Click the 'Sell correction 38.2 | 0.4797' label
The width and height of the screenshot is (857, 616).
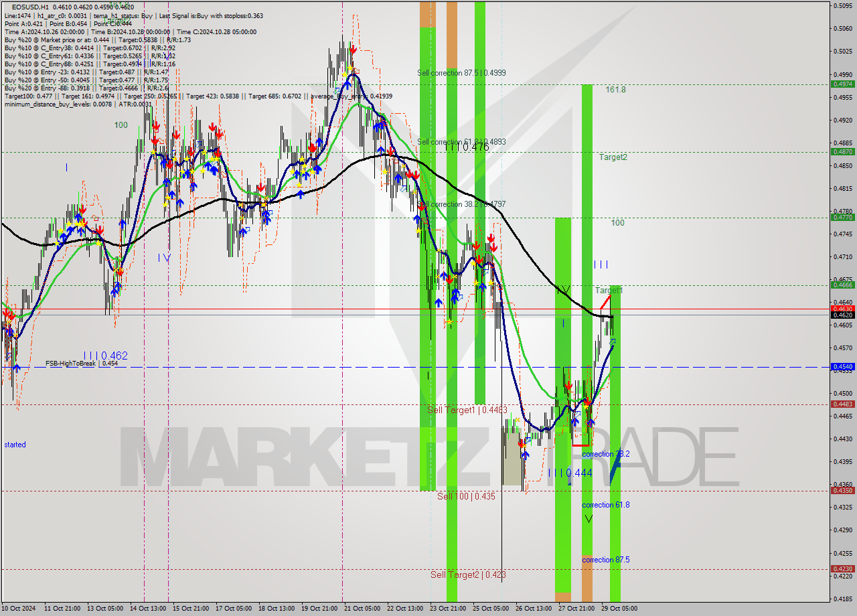click(461, 204)
